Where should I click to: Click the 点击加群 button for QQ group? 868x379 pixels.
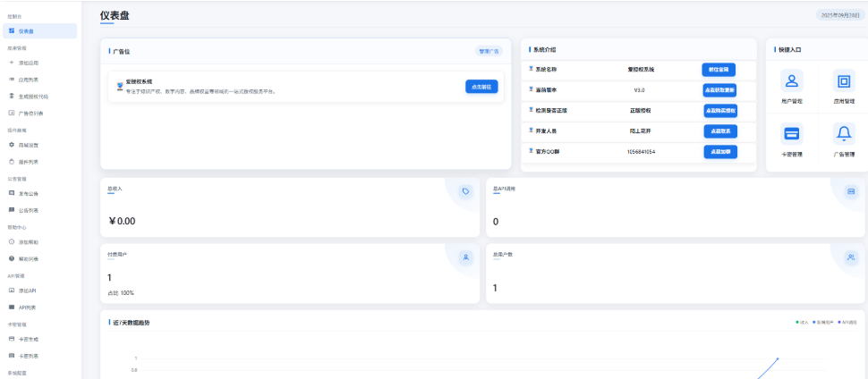click(x=719, y=152)
